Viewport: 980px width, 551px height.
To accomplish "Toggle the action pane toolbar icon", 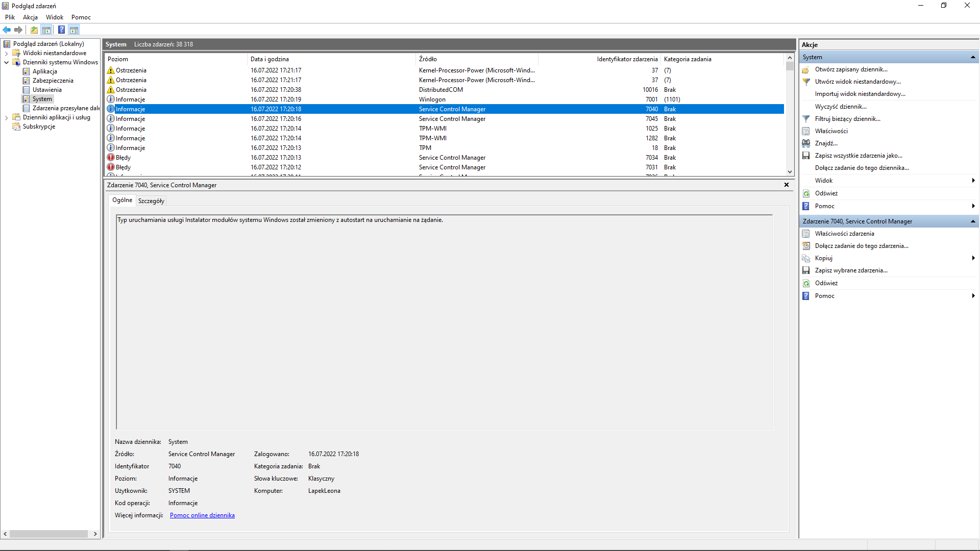I will 74,30.
